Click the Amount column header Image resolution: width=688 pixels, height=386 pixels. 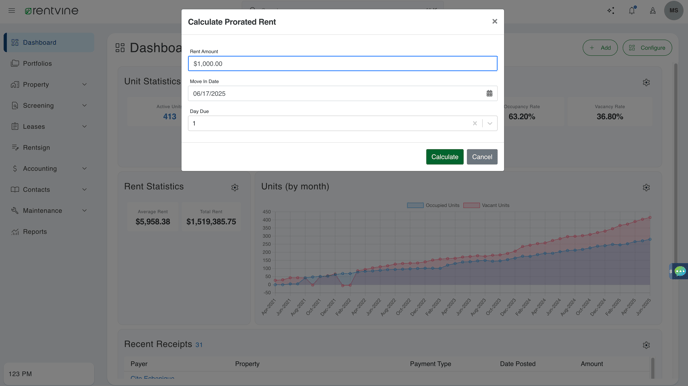[592, 364]
